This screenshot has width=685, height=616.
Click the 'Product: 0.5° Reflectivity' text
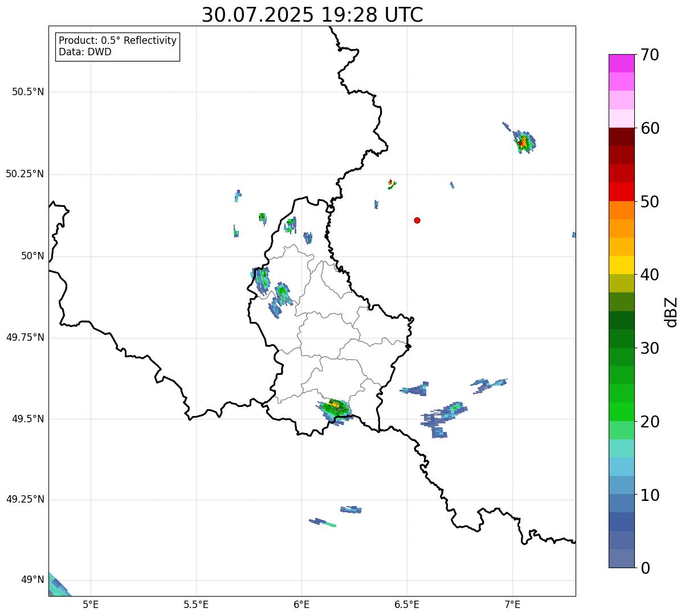(117, 40)
